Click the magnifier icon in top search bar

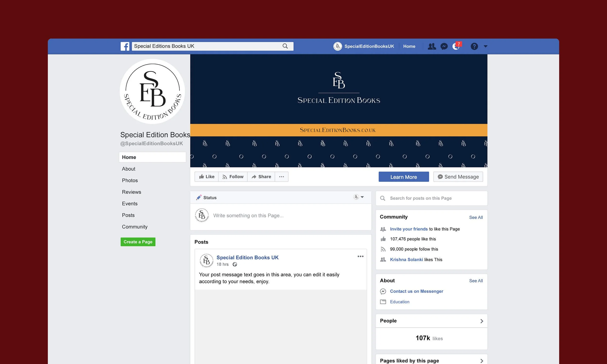[x=285, y=46]
